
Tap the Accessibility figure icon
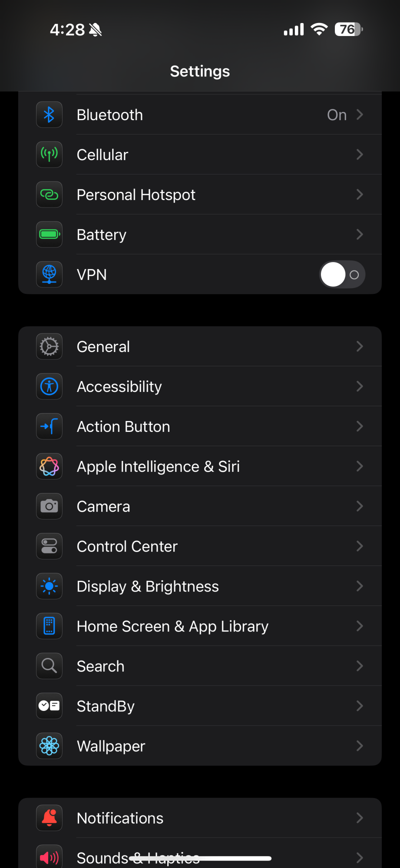[49, 386]
